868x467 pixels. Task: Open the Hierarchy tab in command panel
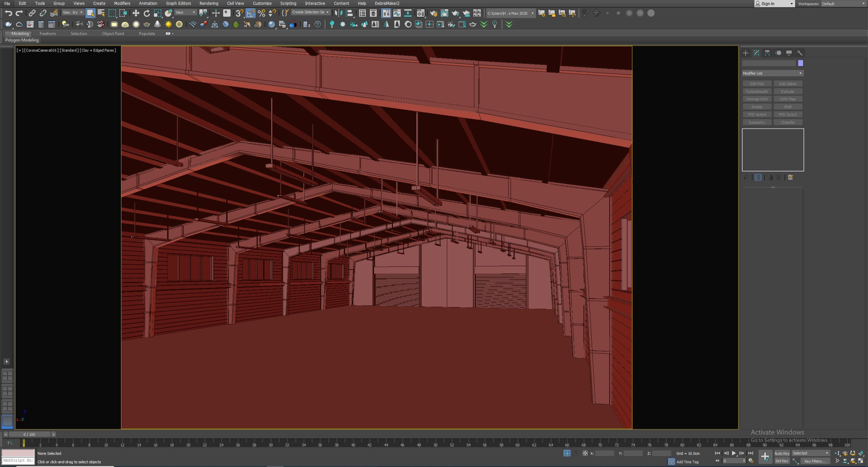click(x=767, y=53)
